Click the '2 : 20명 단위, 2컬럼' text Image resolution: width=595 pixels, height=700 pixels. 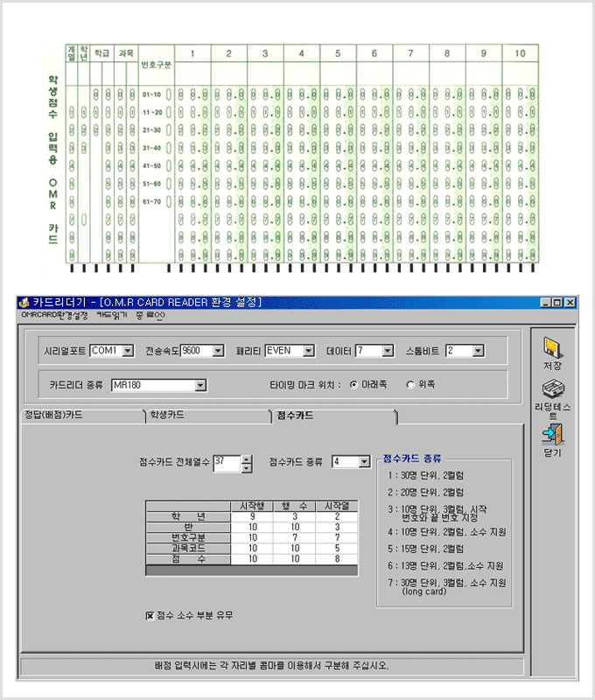[426, 493]
